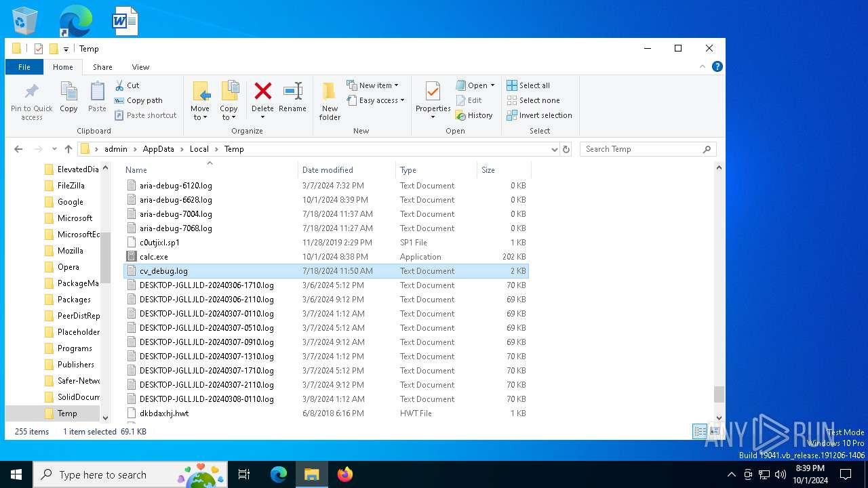Switch to Details view icon in status bar
Screen dimensions: 868x488
tap(700, 432)
